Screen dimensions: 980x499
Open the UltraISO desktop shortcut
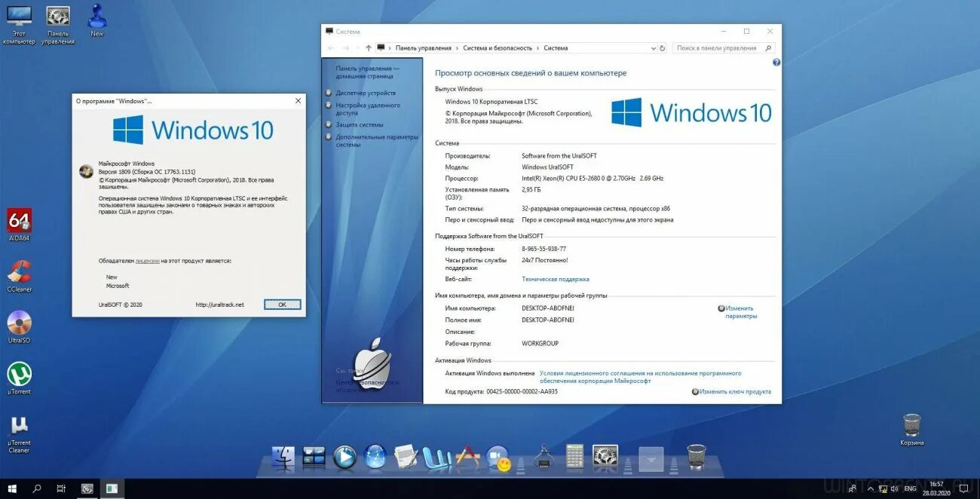coord(19,328)
